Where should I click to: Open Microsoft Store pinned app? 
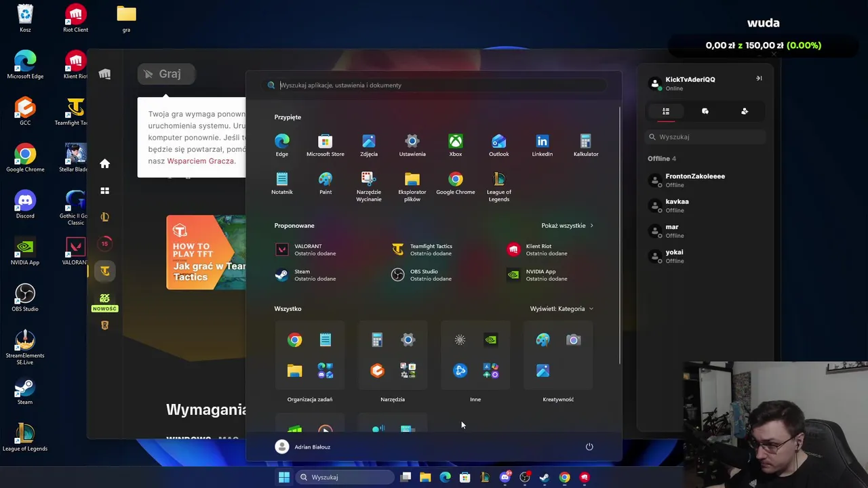[x=325, y=145]
